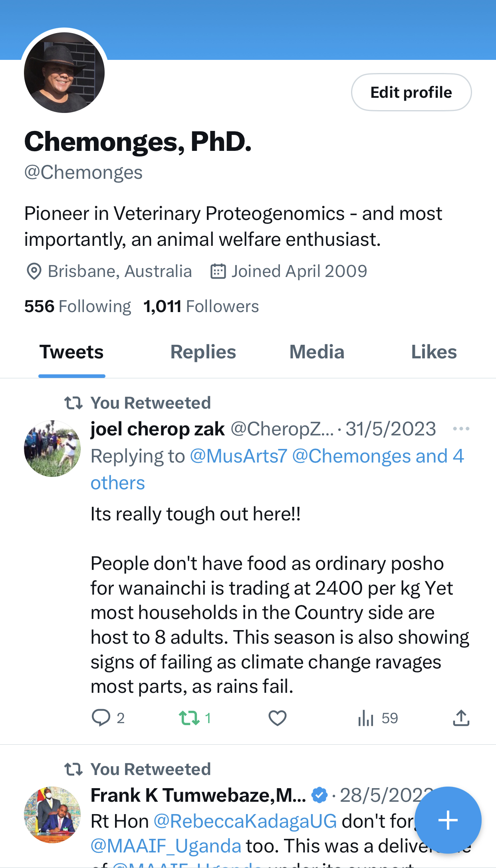Share joel cherop zak's tweet
This screenshot has height=868, width=496.
click(x=461, y=718)
